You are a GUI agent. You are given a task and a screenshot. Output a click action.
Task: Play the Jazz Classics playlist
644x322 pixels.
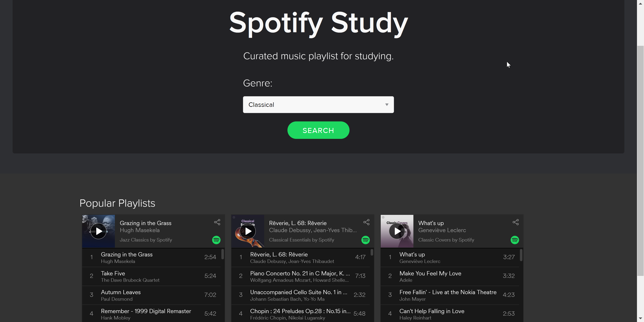point(98,231)
